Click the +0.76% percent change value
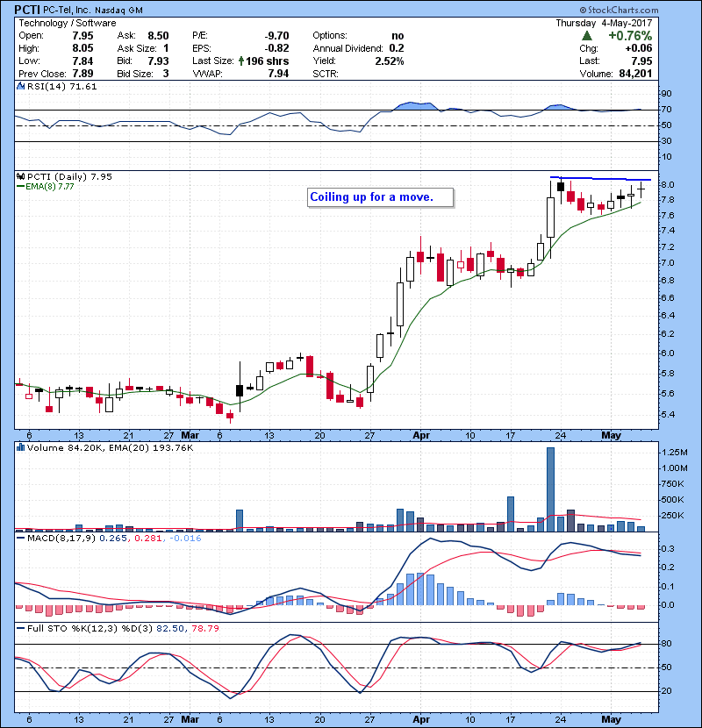The image size is (702, 728). 630,36
